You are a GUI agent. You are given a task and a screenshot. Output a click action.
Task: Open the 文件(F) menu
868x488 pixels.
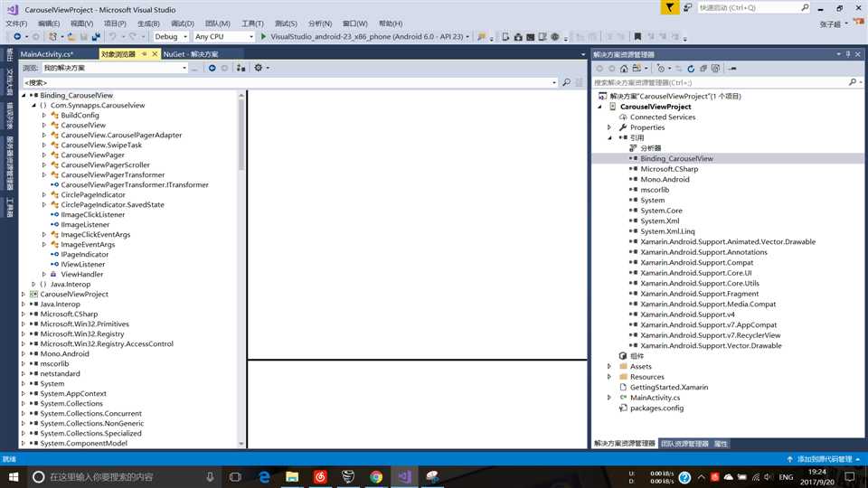(x=16, y=23)
